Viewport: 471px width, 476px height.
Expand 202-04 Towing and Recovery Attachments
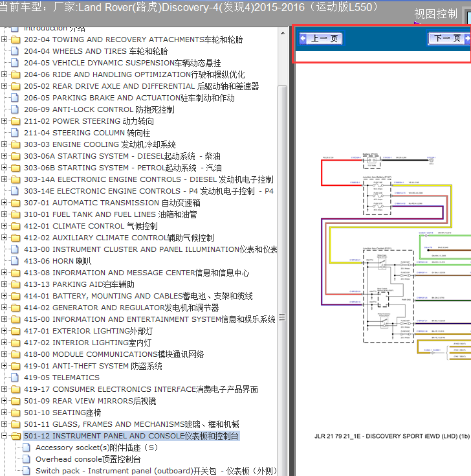point(5,40)
